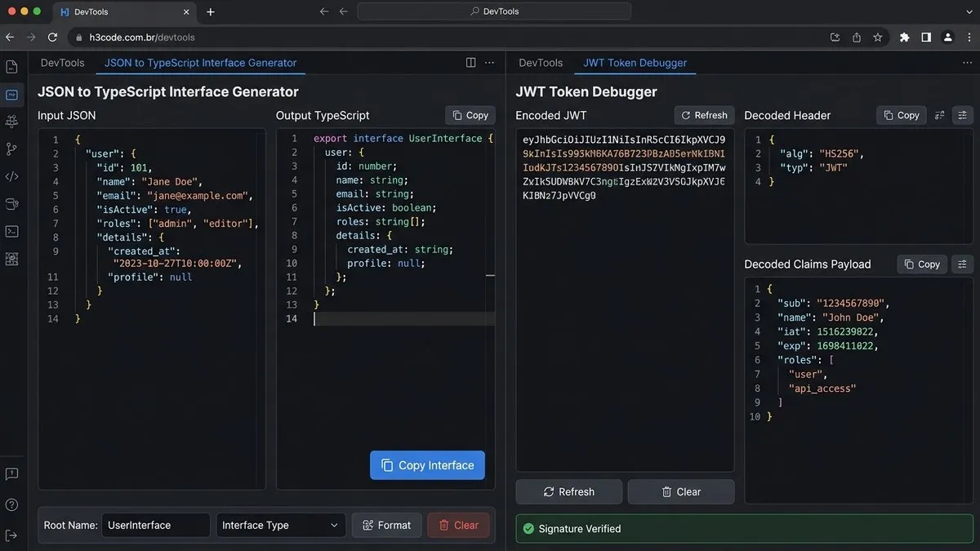The width and height of the screenshot is (980, 551).
Task: Select the DevTools tab in left pane
Action: click(63, 63)
